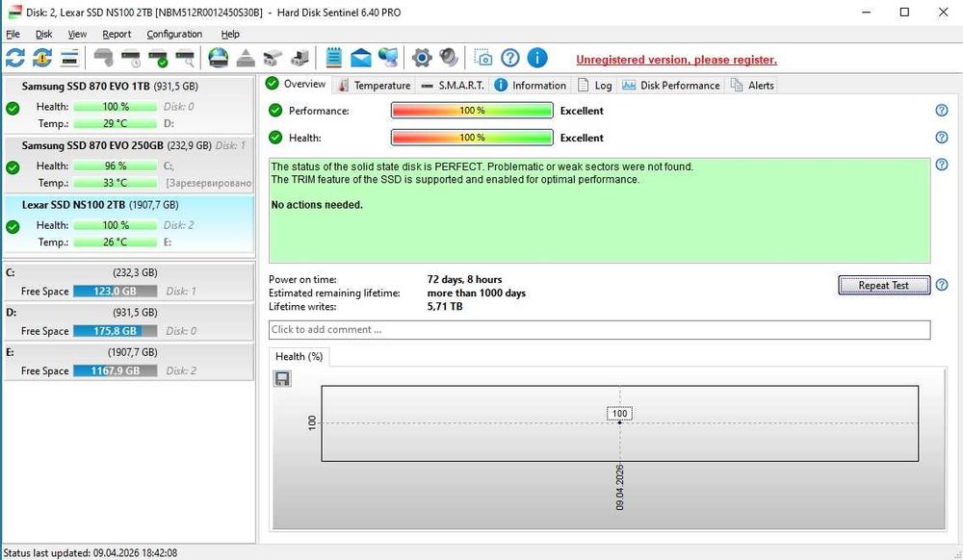963x560 pixels.
Task: Click the help icon beside status text box
Action: pyautogui.click(x=942, y=165)
